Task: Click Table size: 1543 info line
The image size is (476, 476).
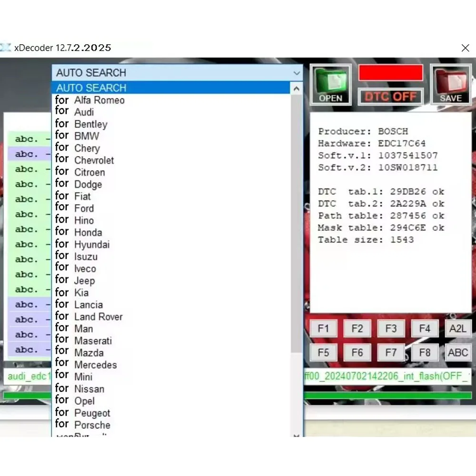Action: (366, 240)
